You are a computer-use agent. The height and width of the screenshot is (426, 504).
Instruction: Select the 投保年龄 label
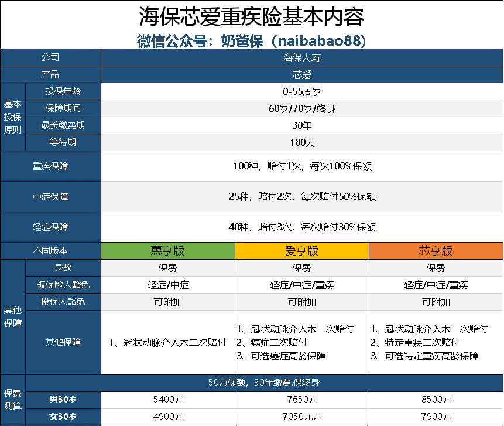pos(63,91)
